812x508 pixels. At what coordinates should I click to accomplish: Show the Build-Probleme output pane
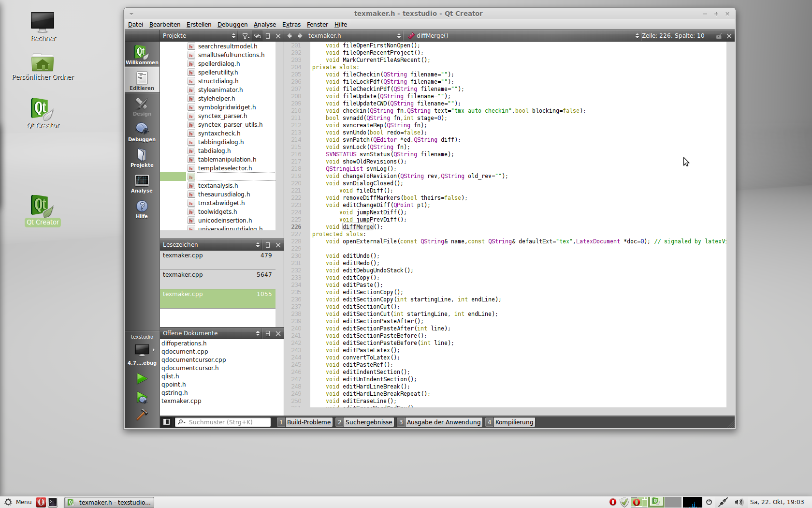[304, 422]
